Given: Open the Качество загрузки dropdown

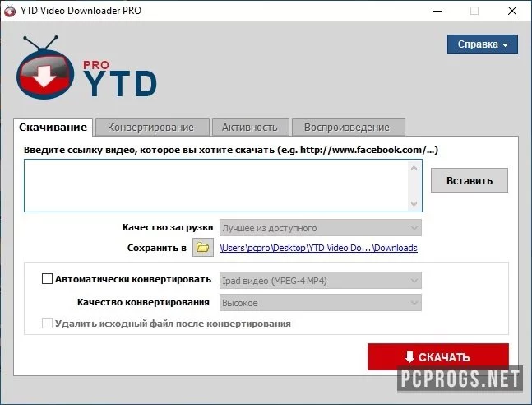Looking at the screenshot, I should click(321, 228).
